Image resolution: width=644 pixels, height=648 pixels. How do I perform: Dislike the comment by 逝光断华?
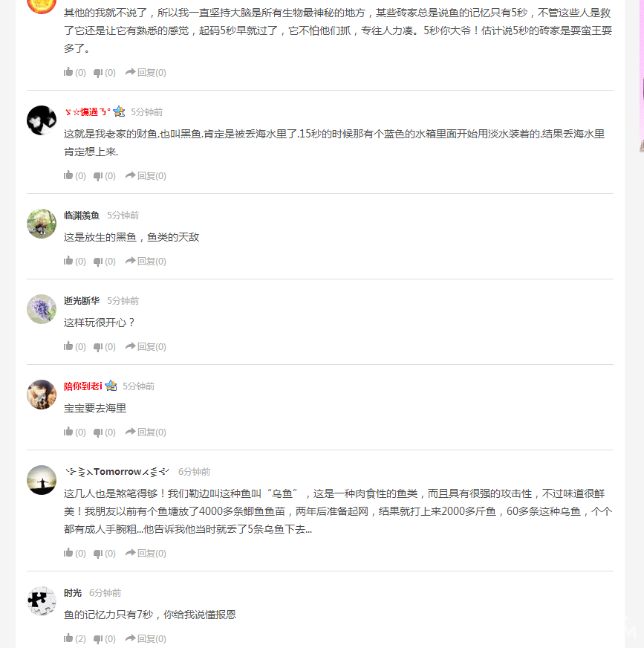pyautogui.click(x=105, y=347)
